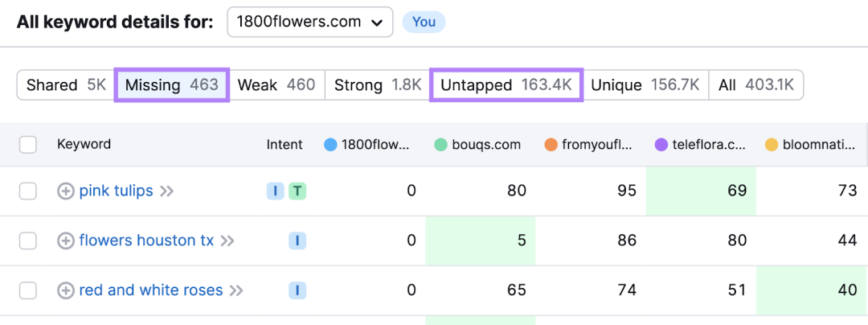Switch to the Untapped keywords tab
Image resolution: width=868 pixels, height=325 pixels.
[506, 85]
